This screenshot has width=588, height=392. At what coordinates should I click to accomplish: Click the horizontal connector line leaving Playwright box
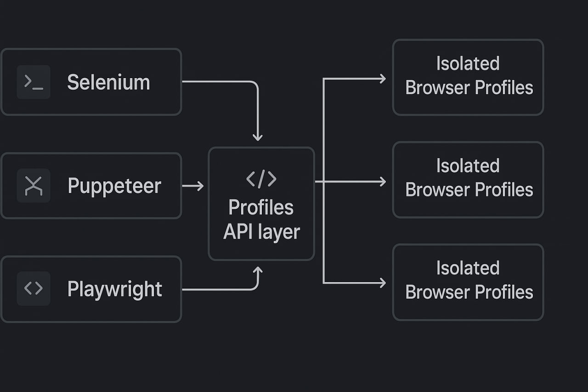[x=216, y=290]
